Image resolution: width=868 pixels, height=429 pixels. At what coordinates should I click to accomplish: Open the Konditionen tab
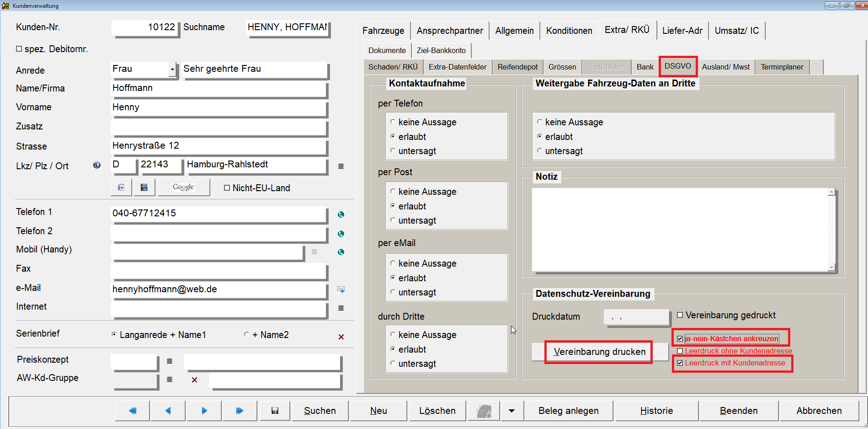tap(569, 31)
